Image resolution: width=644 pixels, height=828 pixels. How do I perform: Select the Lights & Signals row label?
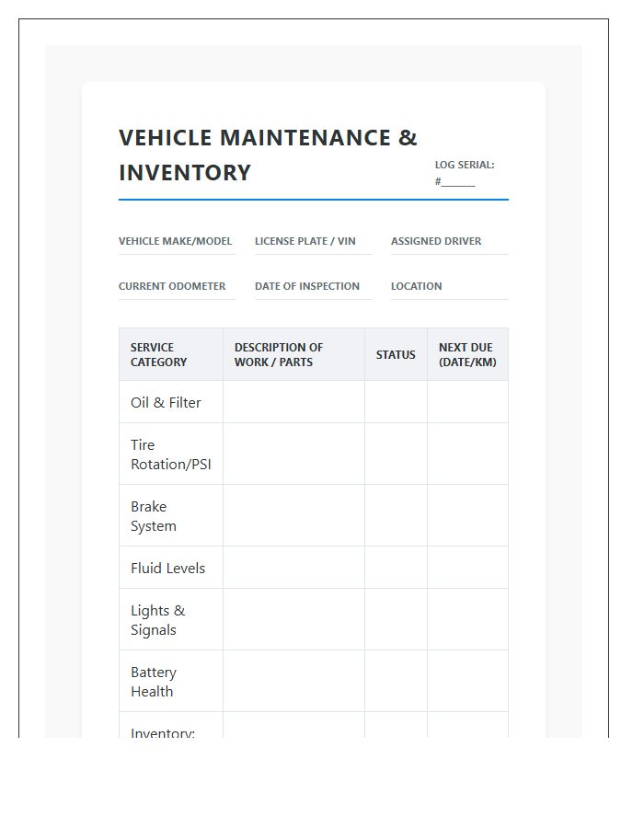(x=158, y=620)
